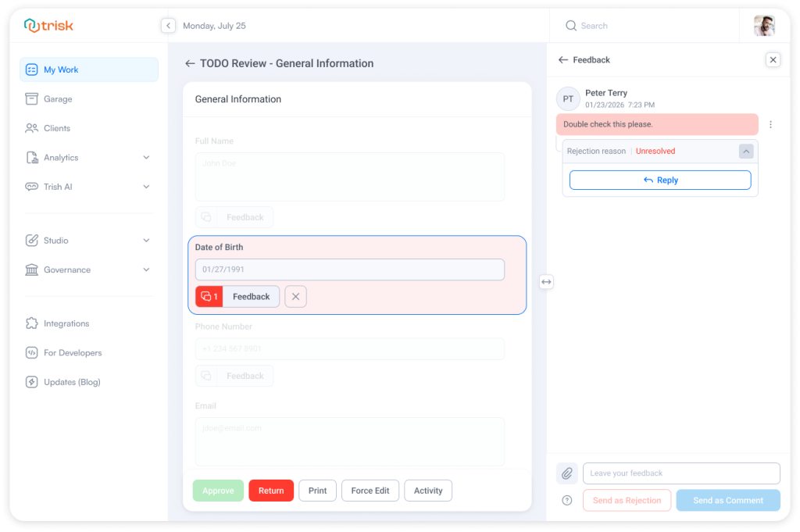Screen dimensions: 800x532
Task: Open the paperclip attachment icon
Action: tap(566, 473)
